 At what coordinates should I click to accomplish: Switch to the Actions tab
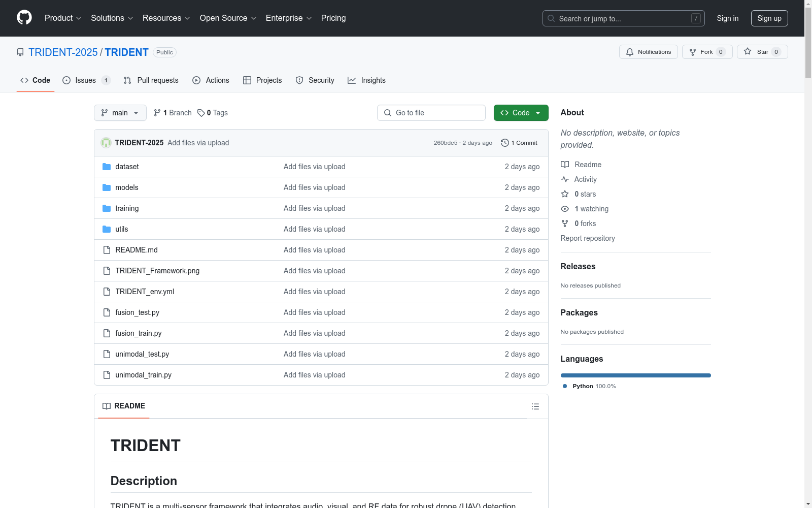click(x=211, y=80)
